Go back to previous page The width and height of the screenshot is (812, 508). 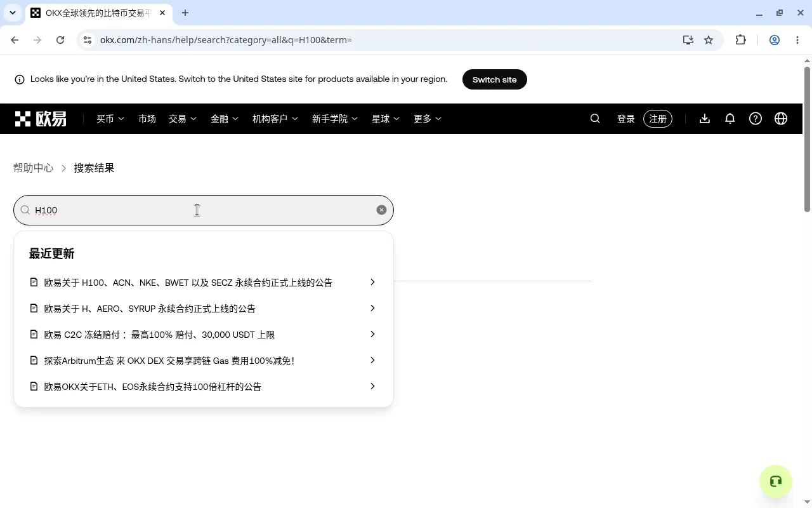15,40
